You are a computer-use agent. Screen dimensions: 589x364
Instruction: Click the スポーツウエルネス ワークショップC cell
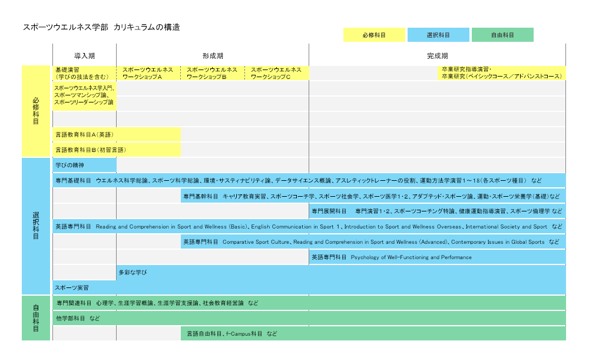coord(277,73)
